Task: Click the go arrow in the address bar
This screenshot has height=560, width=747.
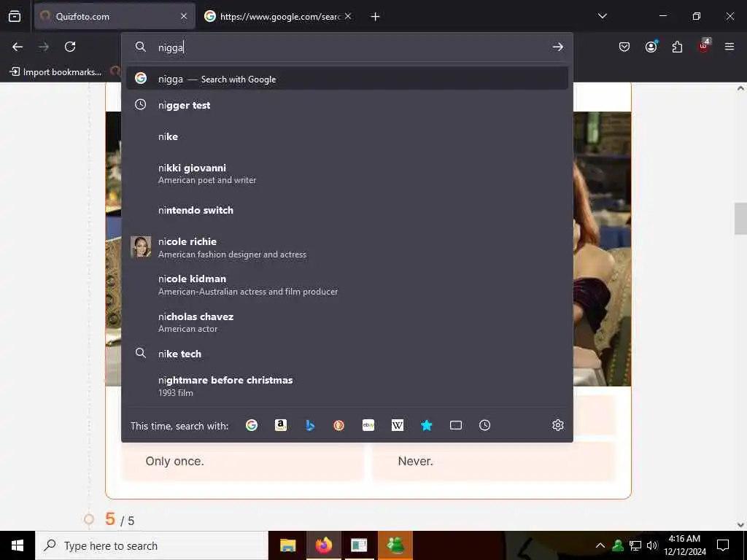Action: tap(558, 47)
